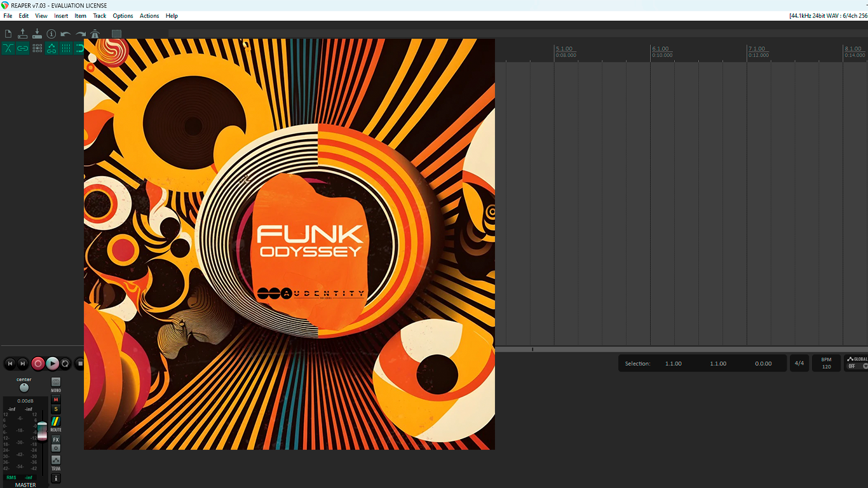The width and height of the screenshot is (868, 488).
Task: Click the redo arrow in the toolbar
Action: (x=80, y=34)
